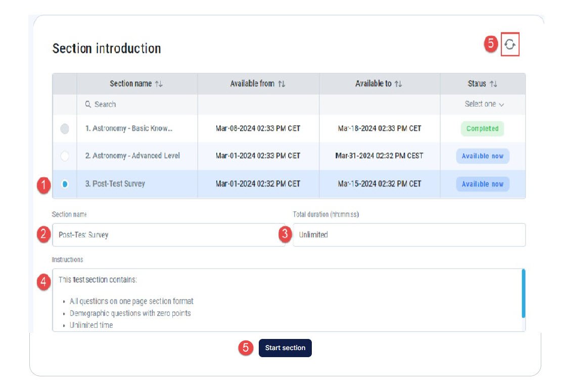This screenshot has height=392, width=561.
Task: Click the Instructions text area
Action: (283, 301)
